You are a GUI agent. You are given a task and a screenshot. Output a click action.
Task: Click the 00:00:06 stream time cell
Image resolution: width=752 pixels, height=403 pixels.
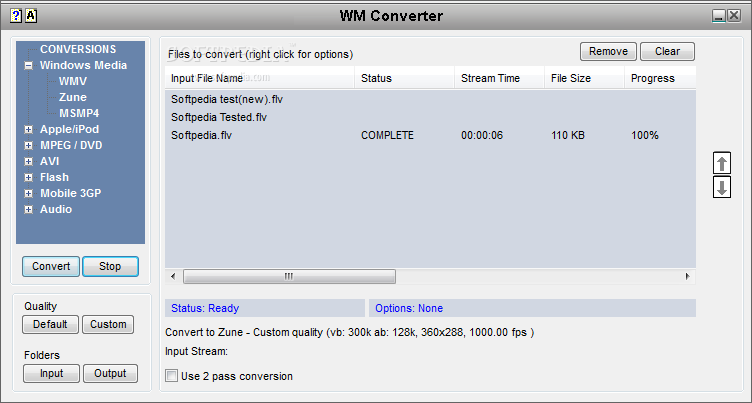pyautogui.click(x=482, y=135)
